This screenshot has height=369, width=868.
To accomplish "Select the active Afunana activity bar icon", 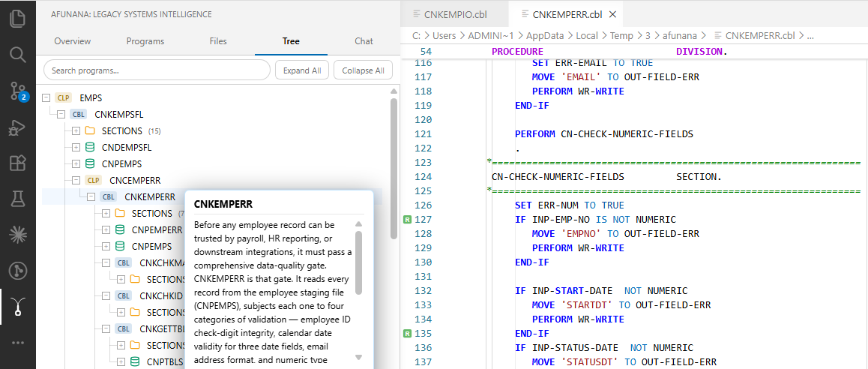I will pyautogui.click(x=18, y=307).
